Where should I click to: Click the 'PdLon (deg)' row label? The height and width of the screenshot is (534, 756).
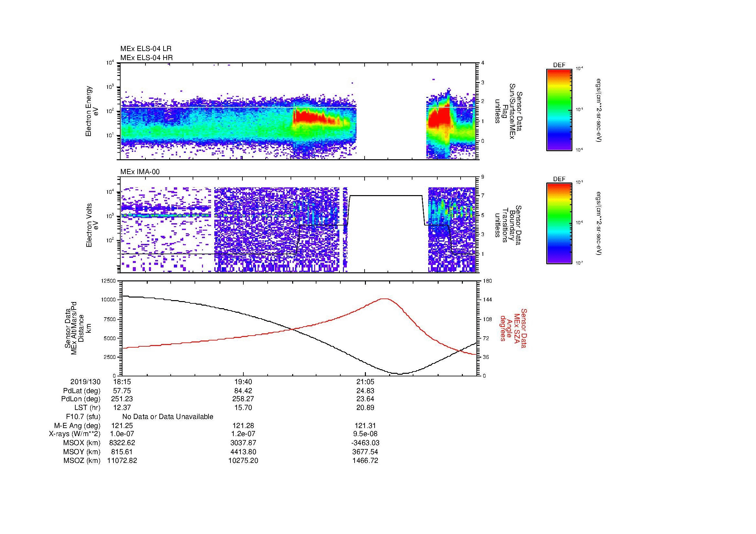click(81, 399)
